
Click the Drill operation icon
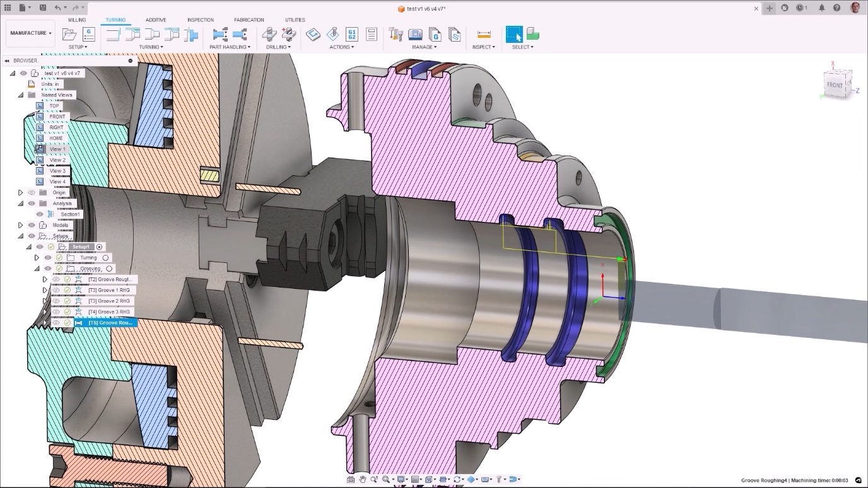click(270, 34)
